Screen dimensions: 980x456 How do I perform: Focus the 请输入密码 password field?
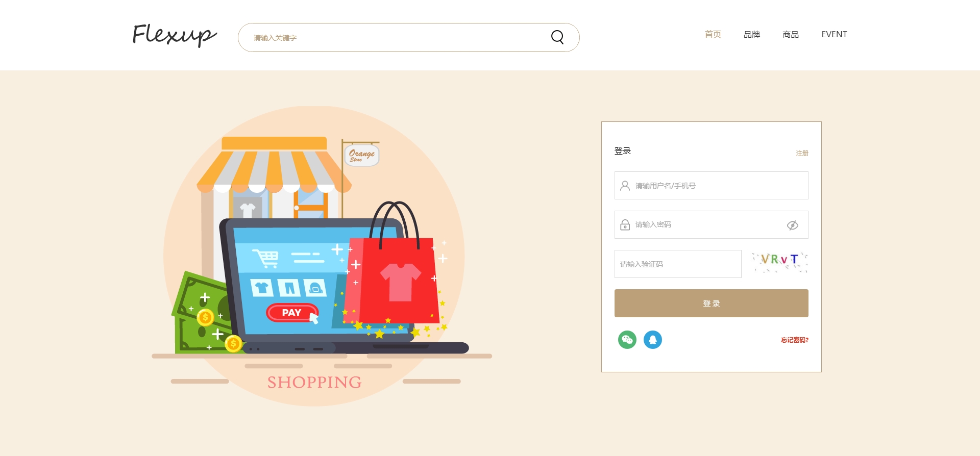coord(712,225)
